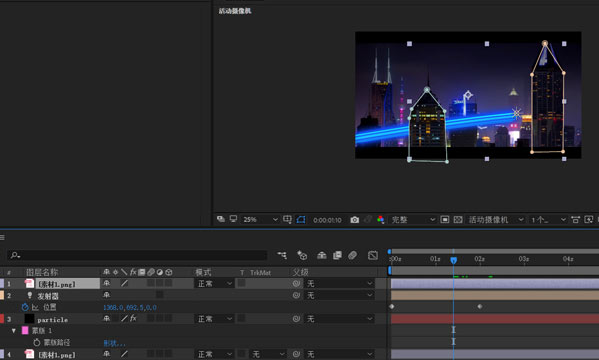The image size is (599, 360).
Task: Click the pink 蒙版 1 color swatch
Action: pyautogui.click(x=25, y=331)
